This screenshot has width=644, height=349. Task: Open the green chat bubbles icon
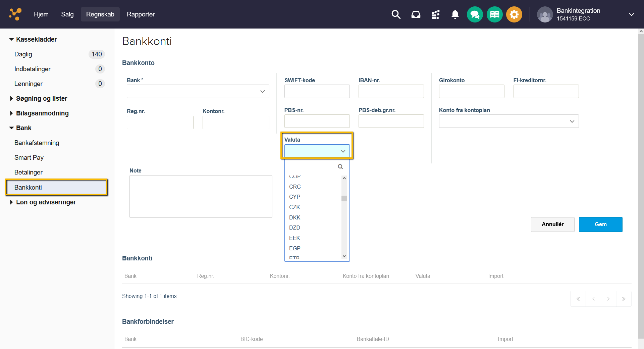(x=475, y=14)
